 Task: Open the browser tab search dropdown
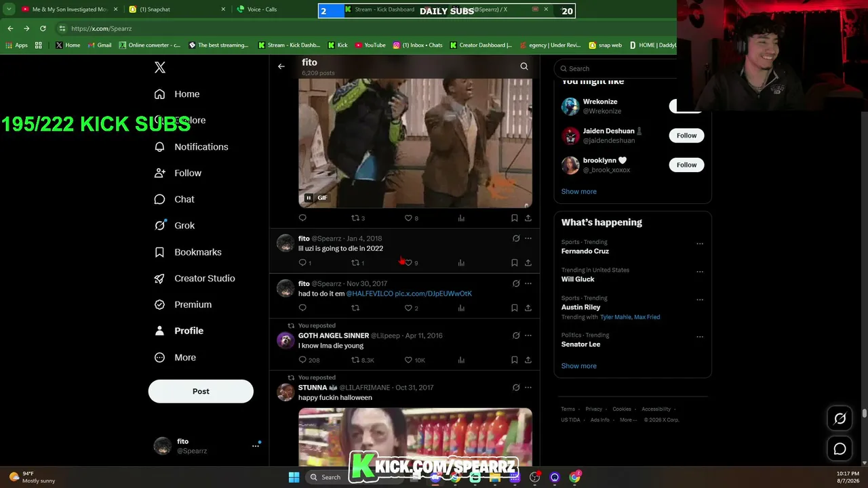tap(9, 9)
